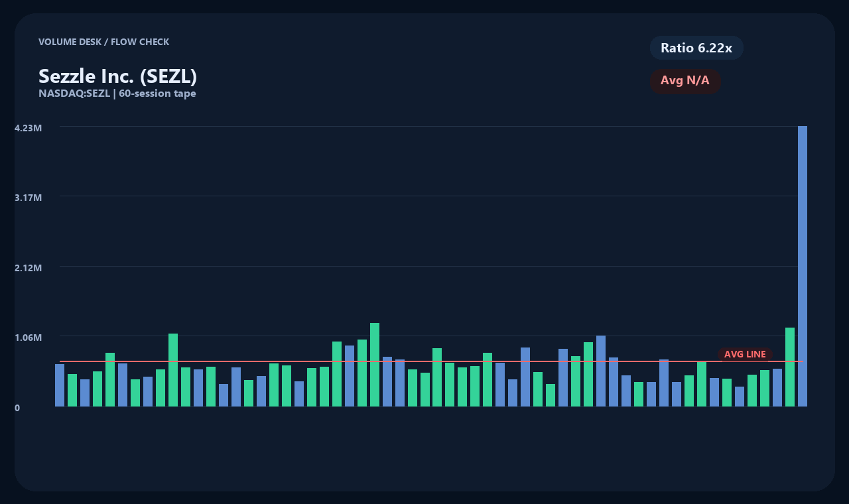Click the 3.17M y-axis label
849x504 pixels.
click(28, 198)
